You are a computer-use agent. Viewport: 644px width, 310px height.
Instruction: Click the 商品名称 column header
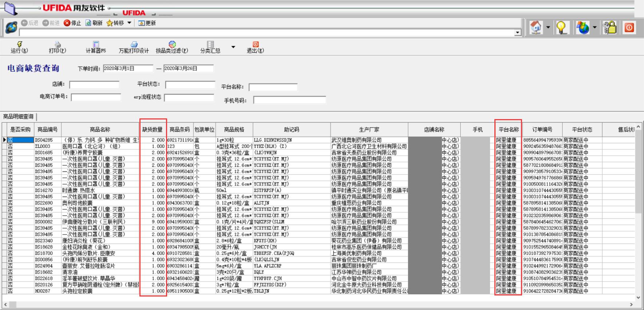coord(100,130)
